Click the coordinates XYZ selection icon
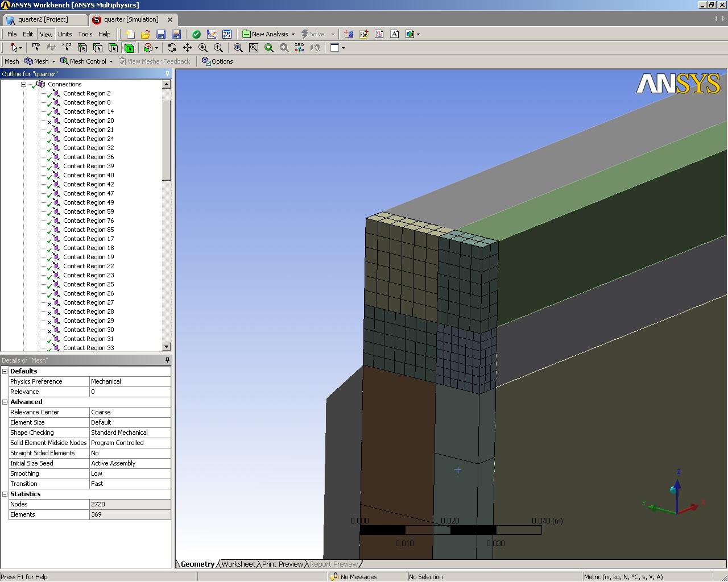The image size is (728, 582). coord(67,48)
